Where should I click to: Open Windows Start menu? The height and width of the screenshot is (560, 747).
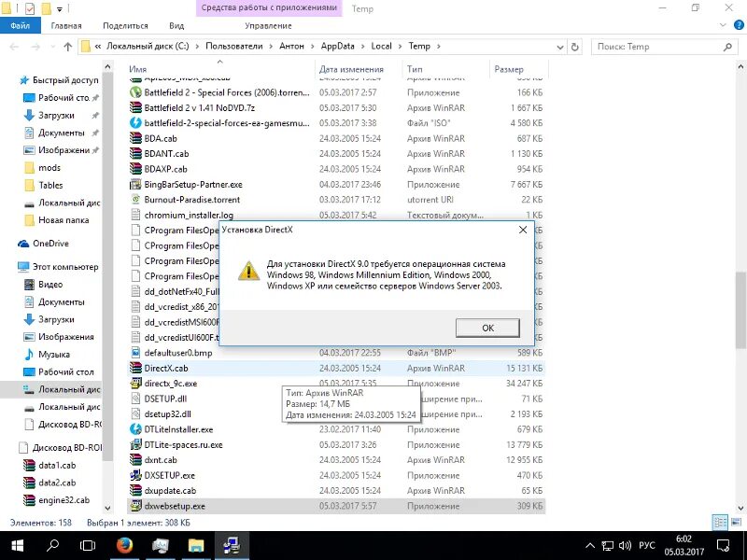(17, 546)
